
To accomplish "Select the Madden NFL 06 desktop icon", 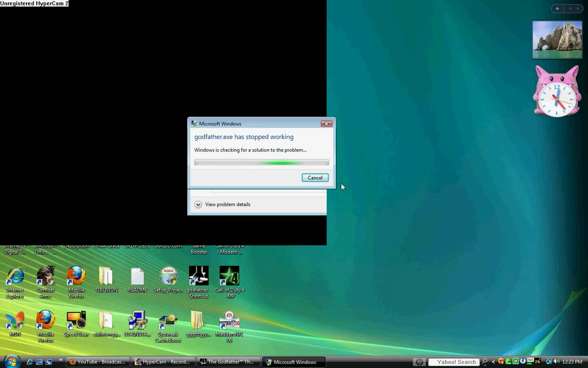I will pyautogui.click(x=230, y=327).
